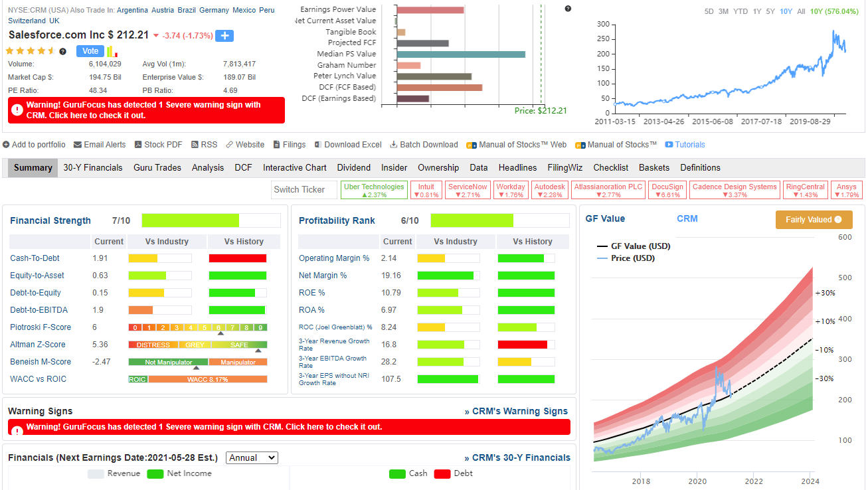868x490 pixels.
Task: Click Median PS Value bar in chart
Action: click(x=461, y=54)
